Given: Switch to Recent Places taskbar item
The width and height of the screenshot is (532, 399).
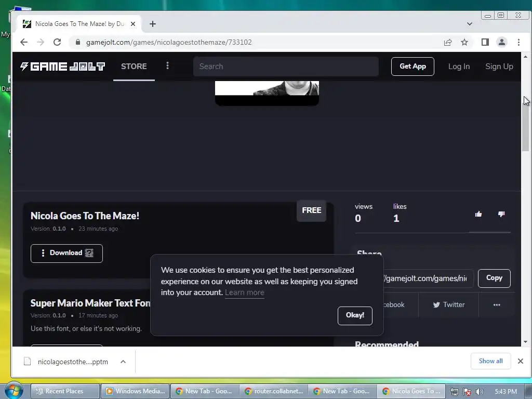Looking at the screenshot, I should click(65, 391).
